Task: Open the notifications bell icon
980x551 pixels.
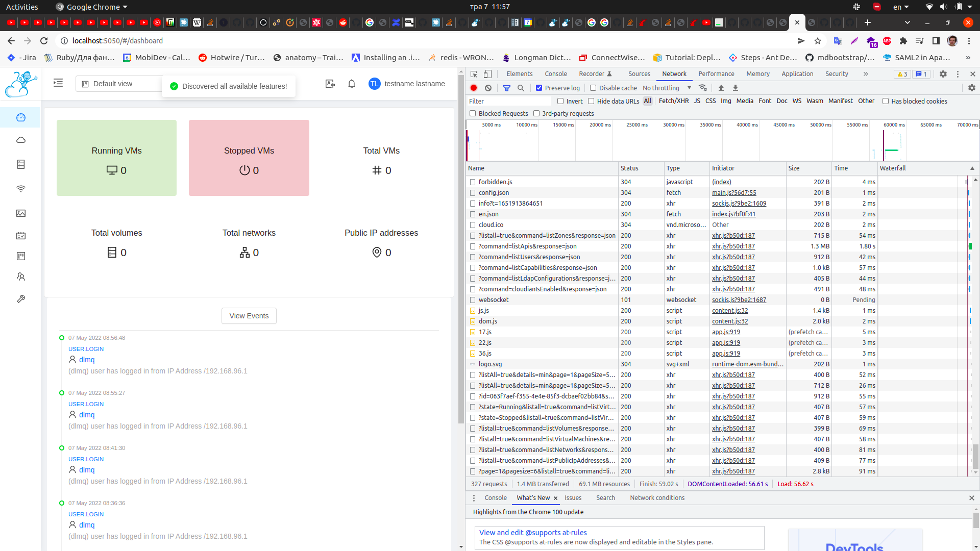Action: [352, 84]
